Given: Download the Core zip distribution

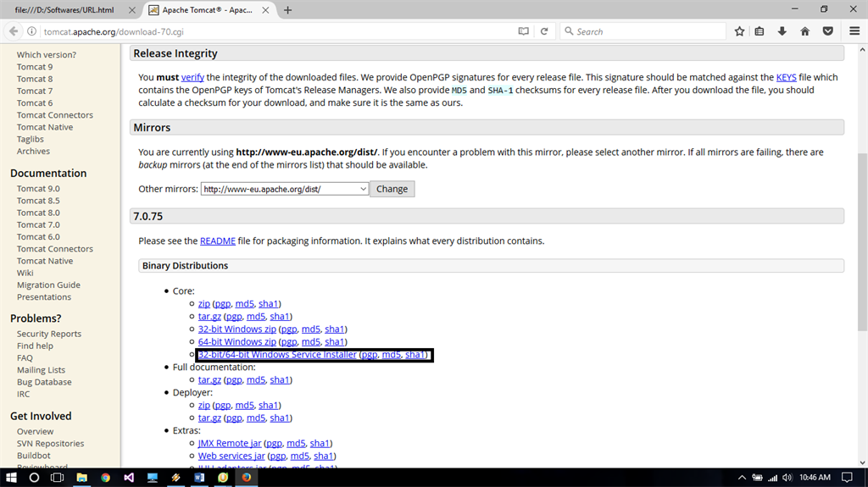Looking at the screenshot, I should (x=204, y=304).
